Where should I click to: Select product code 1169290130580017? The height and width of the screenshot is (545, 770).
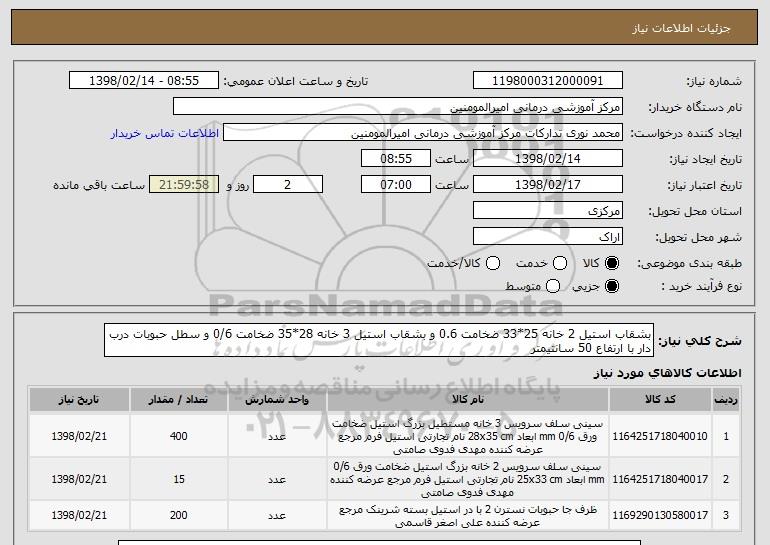tap(660, 515)
